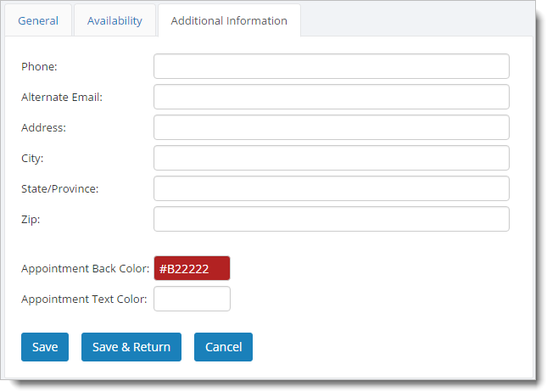The height and width of the screenshot is (392, 547).
Task: Cancel the form changes
Action: point(223,347)
